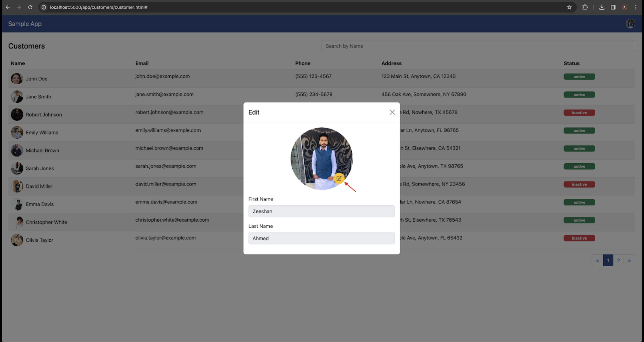Open browser downloads icon
The width and height of the screenshot is (644, 342).
[602, 7]
